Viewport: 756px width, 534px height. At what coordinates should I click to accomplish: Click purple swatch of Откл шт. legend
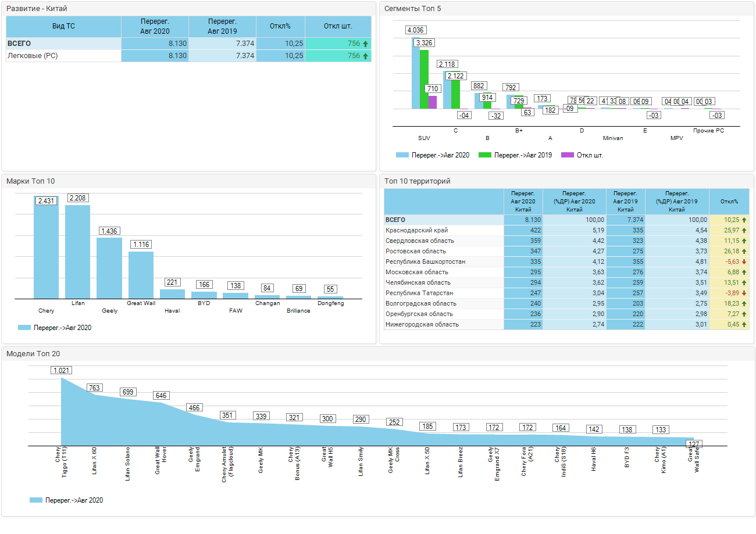(x=568, y=155)
